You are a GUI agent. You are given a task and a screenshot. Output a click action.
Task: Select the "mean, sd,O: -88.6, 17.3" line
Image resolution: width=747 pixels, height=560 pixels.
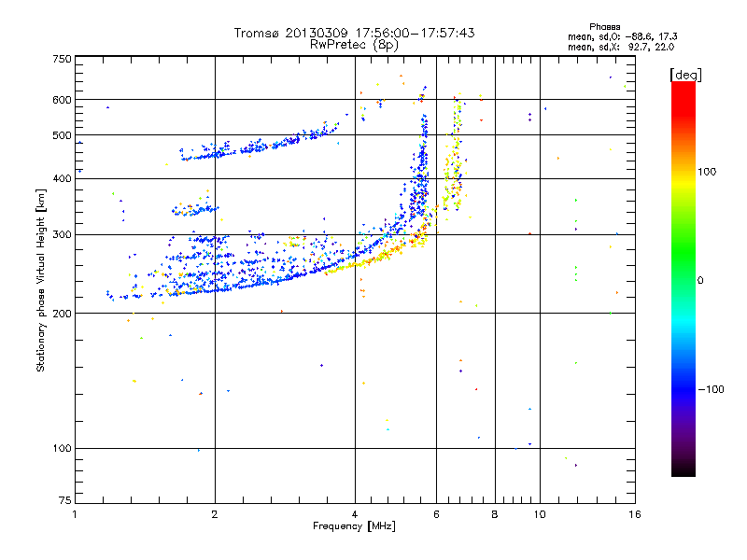[622, 36]
